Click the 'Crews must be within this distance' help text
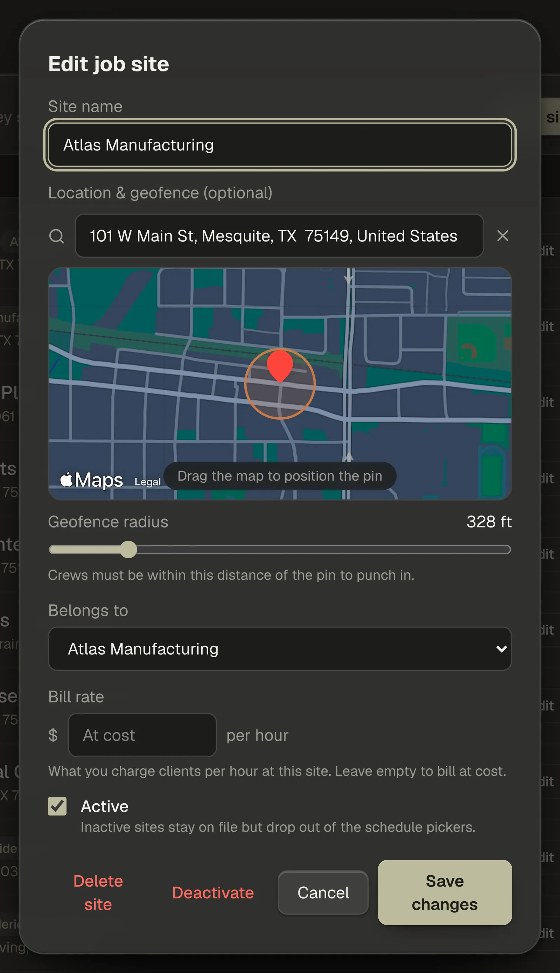 coord(231,575)
